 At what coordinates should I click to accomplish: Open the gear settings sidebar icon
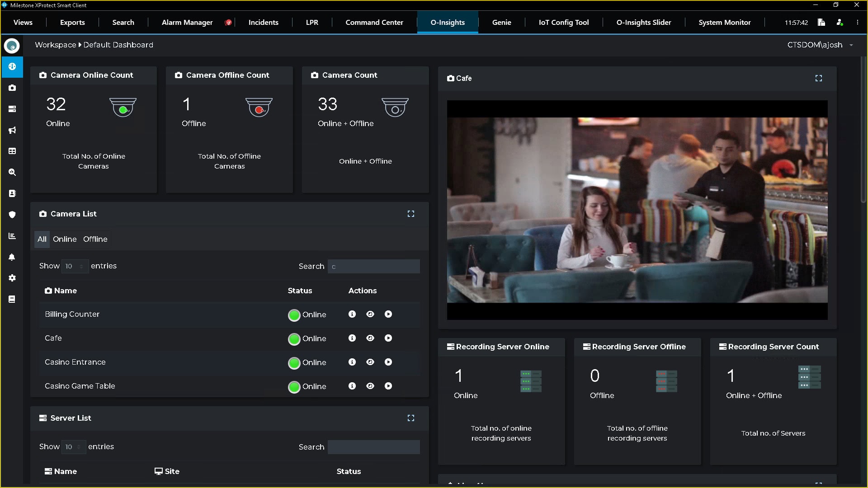tap(12, 278)
